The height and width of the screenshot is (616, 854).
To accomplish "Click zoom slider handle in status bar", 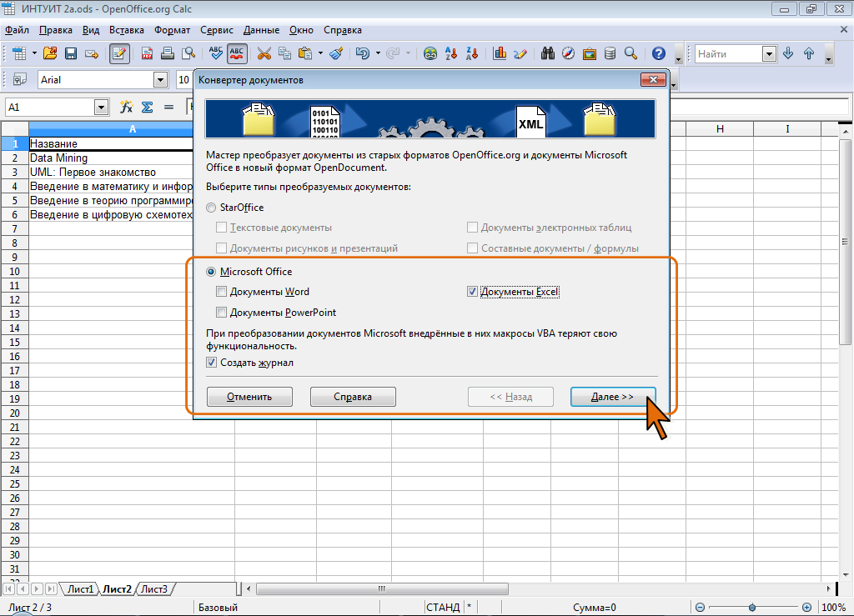I will click(x=752, y=608).
